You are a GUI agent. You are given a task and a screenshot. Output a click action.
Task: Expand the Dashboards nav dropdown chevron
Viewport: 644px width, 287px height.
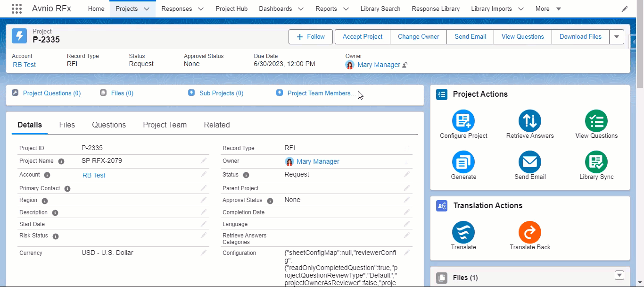coord(300,9)
